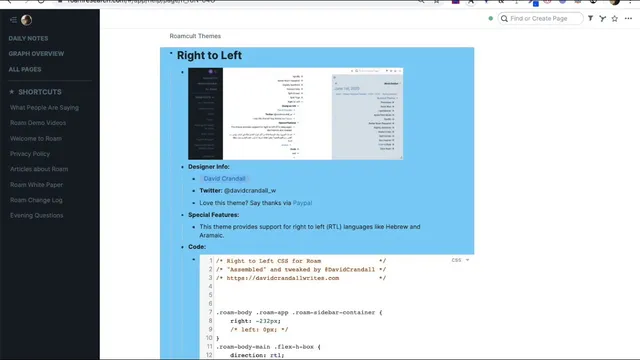
Task: Click bullet beside Special Features
Action: [182, 215]
